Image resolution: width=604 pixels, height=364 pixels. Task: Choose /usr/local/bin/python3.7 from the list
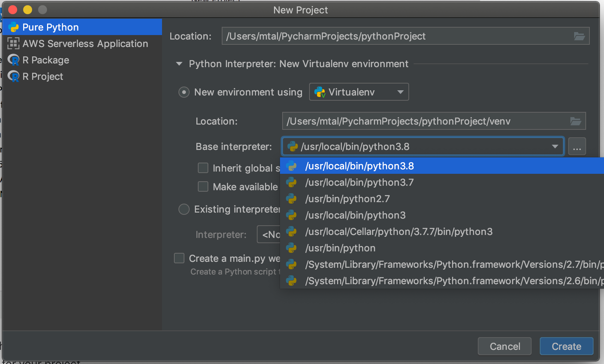(359, 182)
